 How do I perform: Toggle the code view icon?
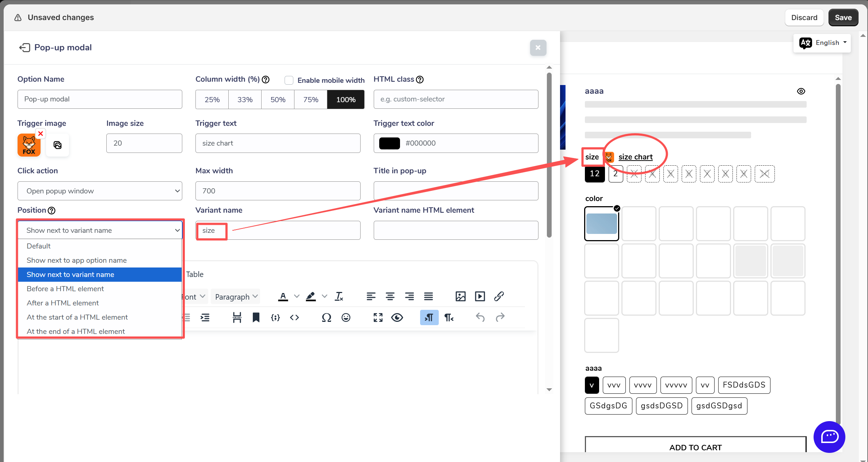294,317
